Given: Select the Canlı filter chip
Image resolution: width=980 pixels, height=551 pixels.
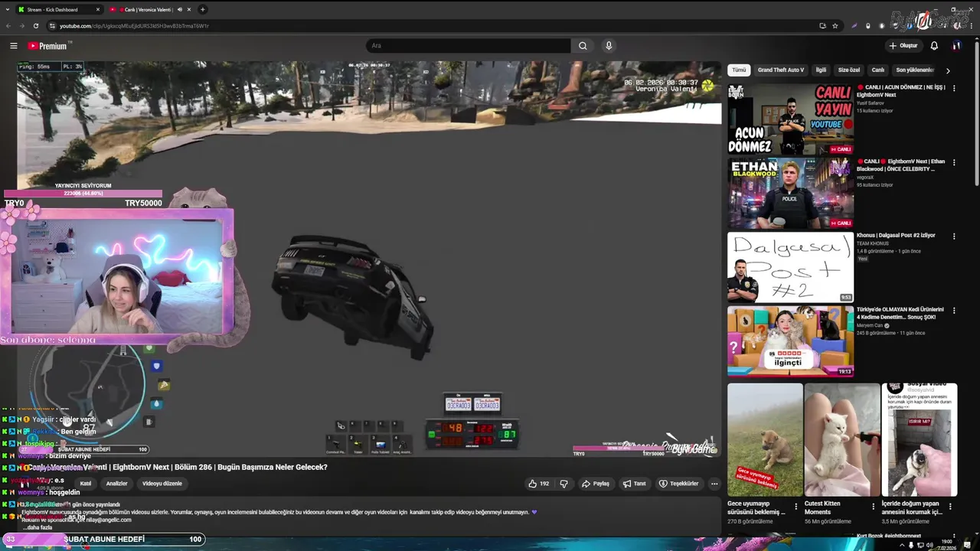Looking at the screenshot, I should click(878, 70).
